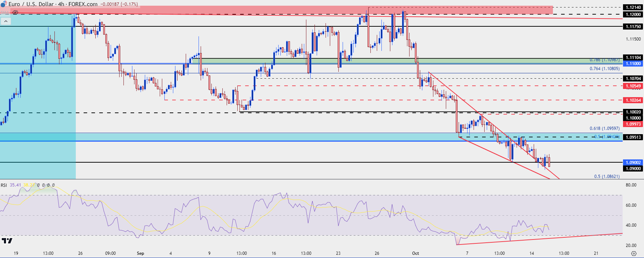Image resolution: width=644 pixels, height=258 pixels.
Task: Click the EUR/USD flag symbol icon
Action: point(4,4)
